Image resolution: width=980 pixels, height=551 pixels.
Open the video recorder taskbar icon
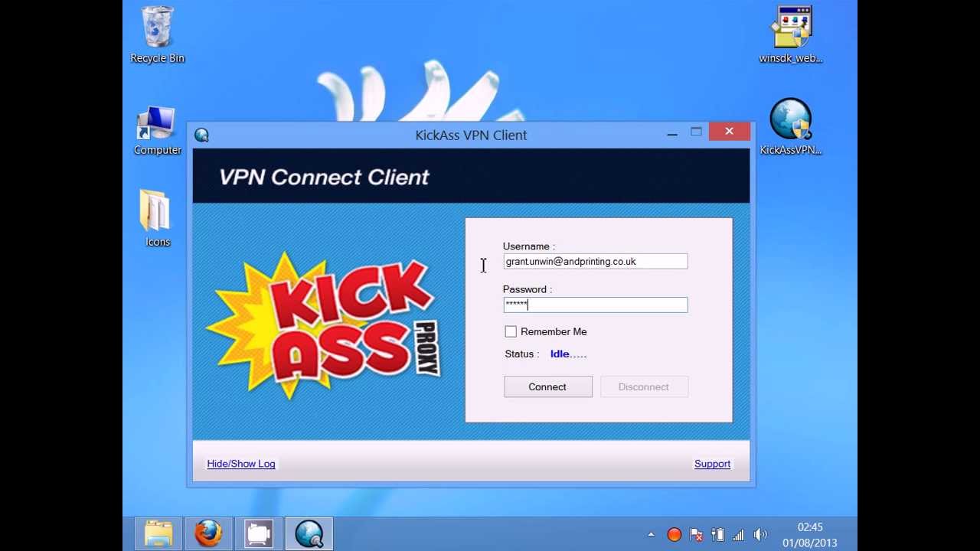point(259,533)
